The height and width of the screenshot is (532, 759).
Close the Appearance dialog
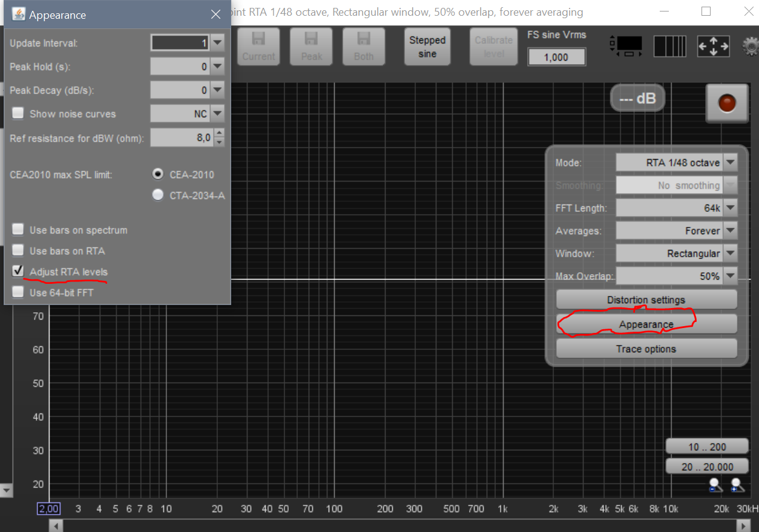[215, 15]
